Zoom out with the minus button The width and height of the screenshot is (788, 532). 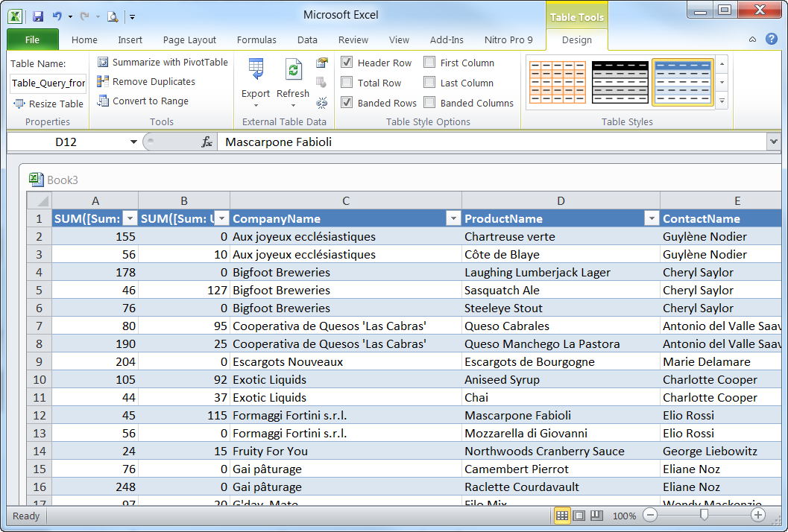(650, 515)
